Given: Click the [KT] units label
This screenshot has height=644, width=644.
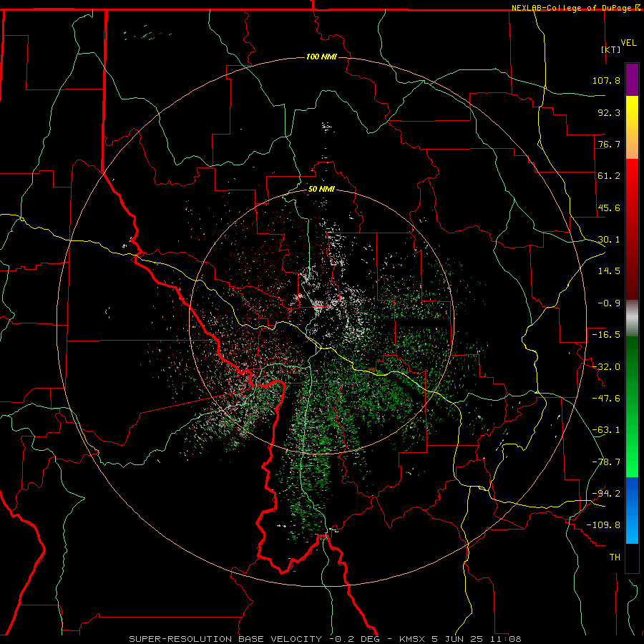Looking at the screenshot, I should (x=611, y=49).
